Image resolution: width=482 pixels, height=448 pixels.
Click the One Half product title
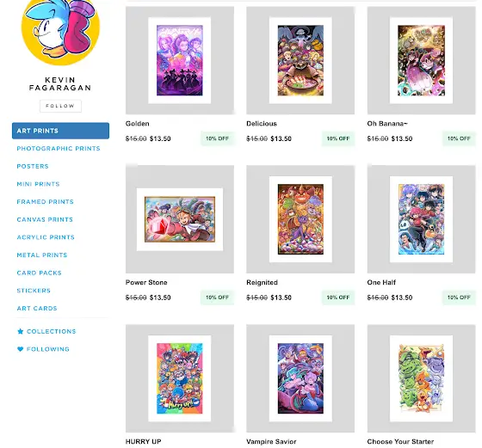click(x=381, y=283)
